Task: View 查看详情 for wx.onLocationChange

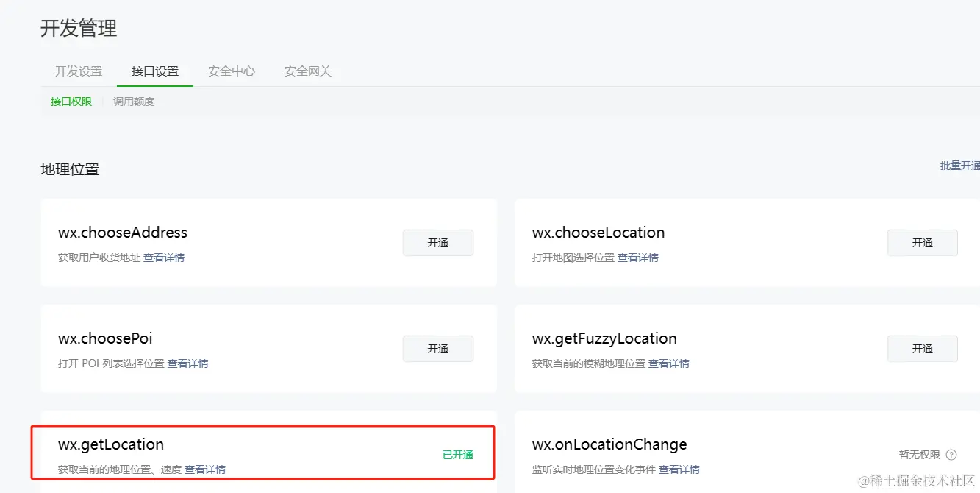Action: click(x=679, y=469)
